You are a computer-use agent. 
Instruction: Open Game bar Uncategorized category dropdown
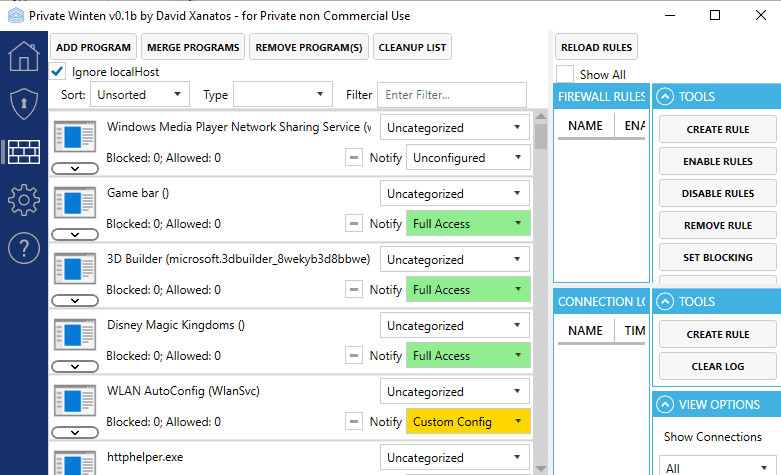(455, 193)
